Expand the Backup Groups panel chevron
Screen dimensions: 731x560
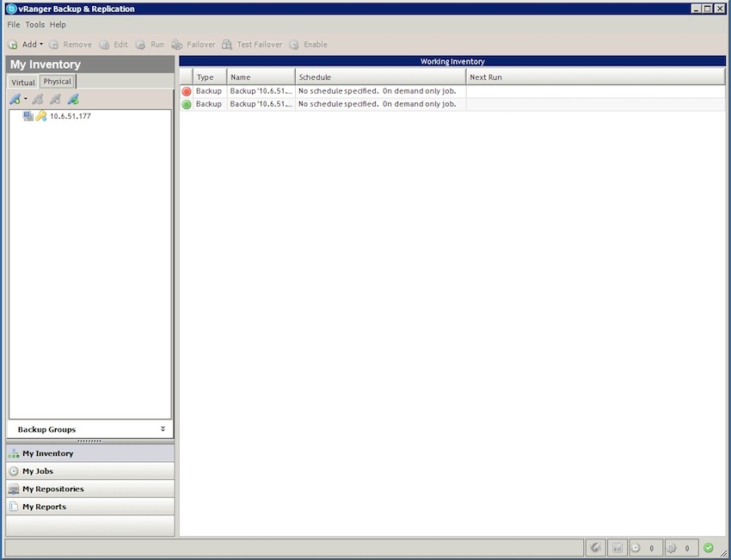pyautogui.click(x=163, y=429)
